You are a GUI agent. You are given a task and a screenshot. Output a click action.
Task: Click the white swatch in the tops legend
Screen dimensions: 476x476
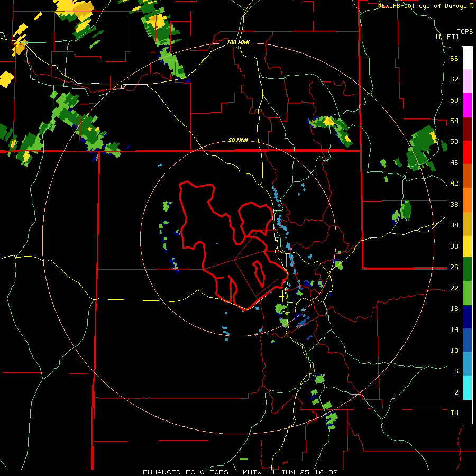click(467, 58)
